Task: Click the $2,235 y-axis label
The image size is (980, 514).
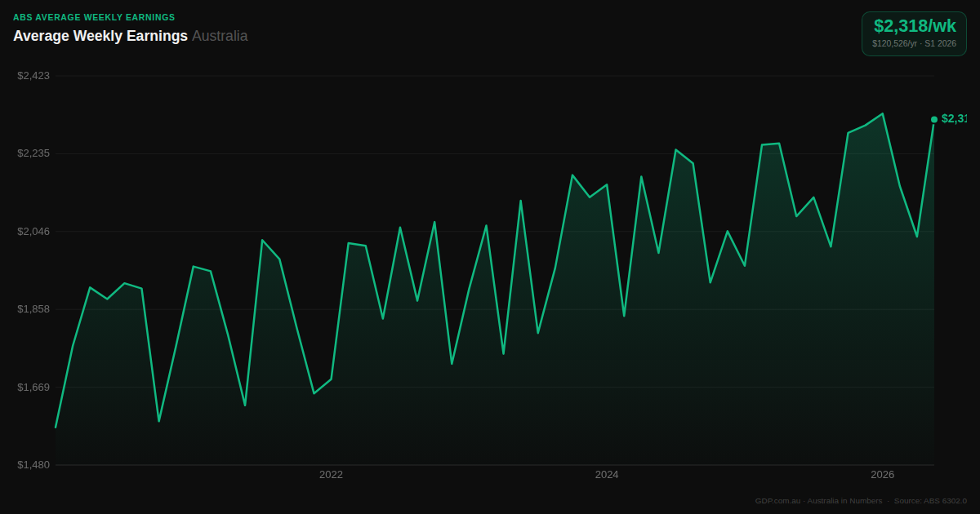Action: pos(33,153)
